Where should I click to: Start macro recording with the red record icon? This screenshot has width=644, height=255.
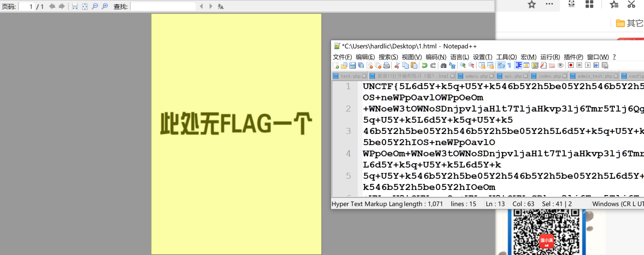[571, 65]
